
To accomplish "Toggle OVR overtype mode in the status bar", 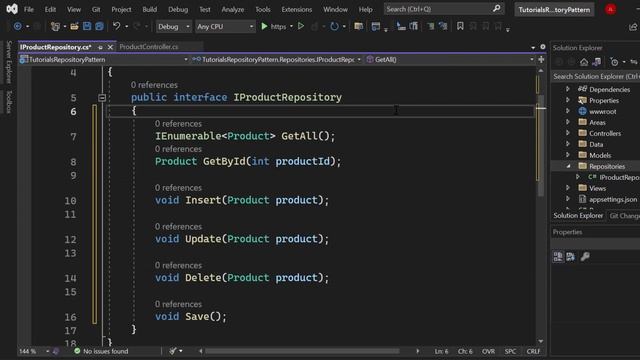I will (488, 351).
